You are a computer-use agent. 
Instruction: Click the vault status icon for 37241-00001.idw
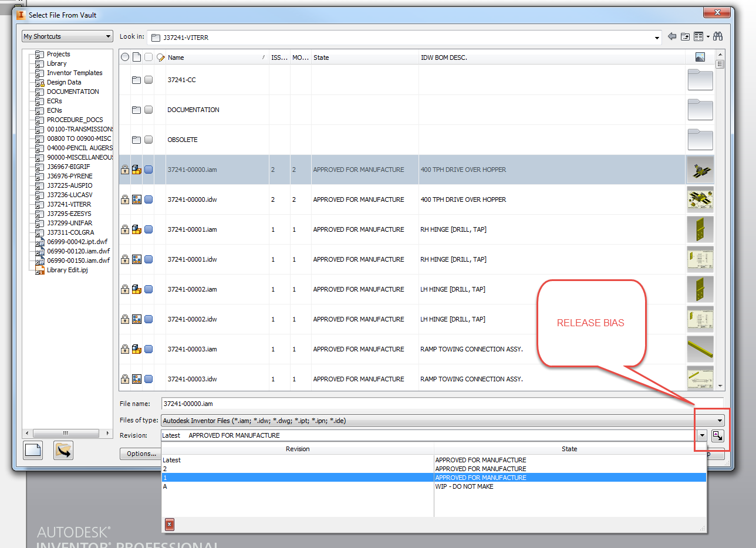click(x=137, y=259)
